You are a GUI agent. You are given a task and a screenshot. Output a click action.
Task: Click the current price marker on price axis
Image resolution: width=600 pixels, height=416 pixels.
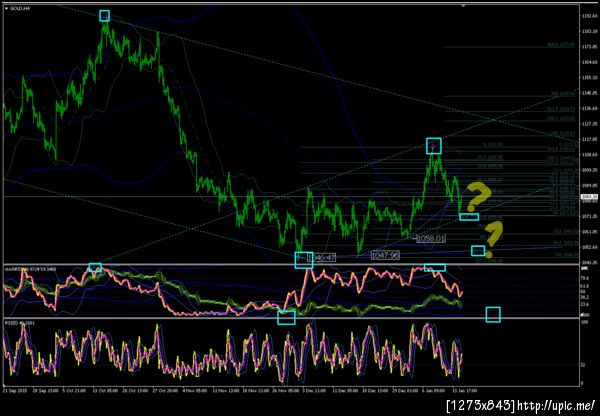coord(589,197)
